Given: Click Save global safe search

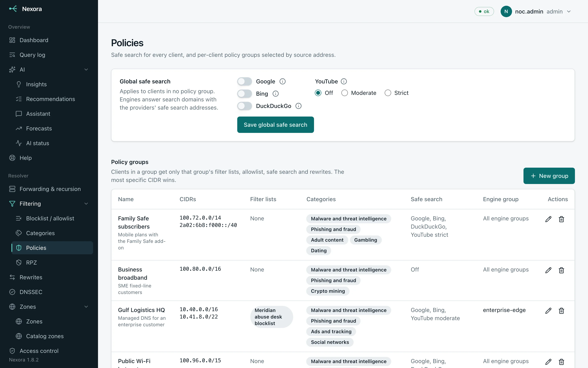Looking at the screenshot, I should click(275, 125).
